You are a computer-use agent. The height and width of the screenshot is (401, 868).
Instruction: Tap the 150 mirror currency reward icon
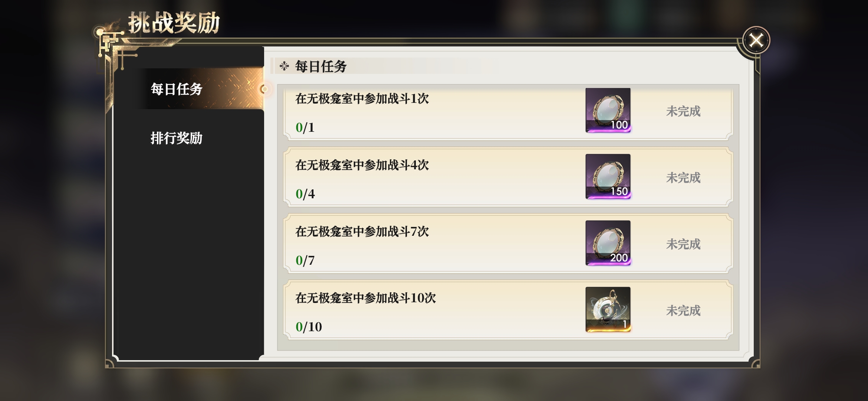click(608, 177)
